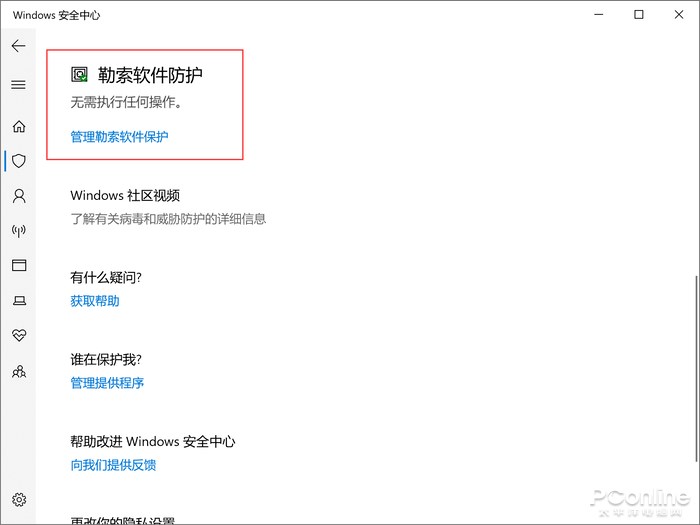This screenshot has width=700, height=525.
Task: Minimize the Windows 安全中心 window
Action: click(598, 15)
